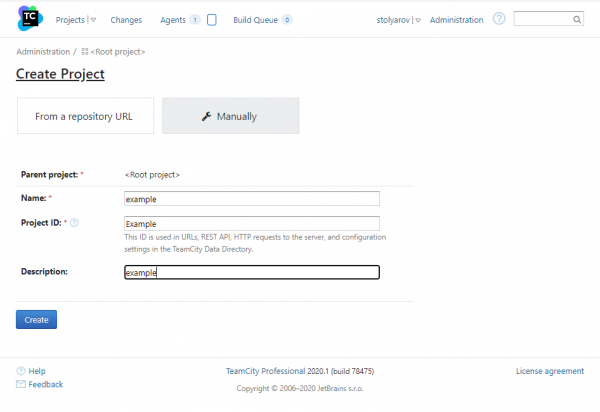Click the Project ID help icon
The width and height of the screenshot is (600, 412).
(x=75, y=222)
